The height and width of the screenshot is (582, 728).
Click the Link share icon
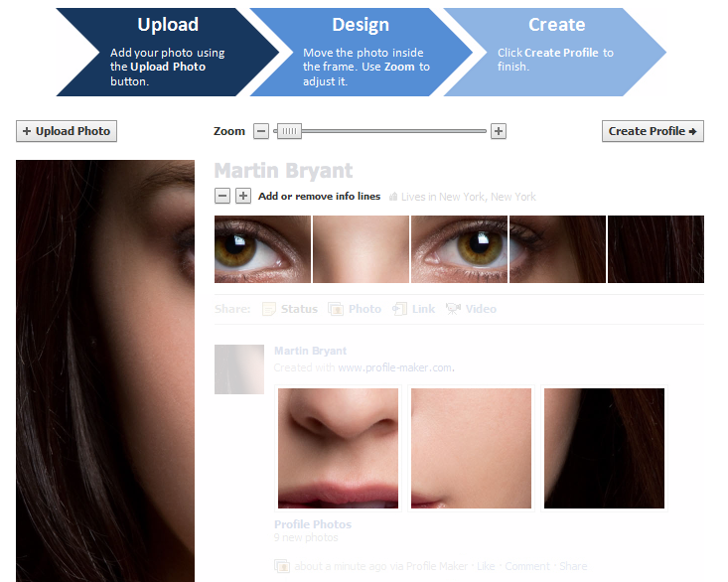click(x=399, y=309)
